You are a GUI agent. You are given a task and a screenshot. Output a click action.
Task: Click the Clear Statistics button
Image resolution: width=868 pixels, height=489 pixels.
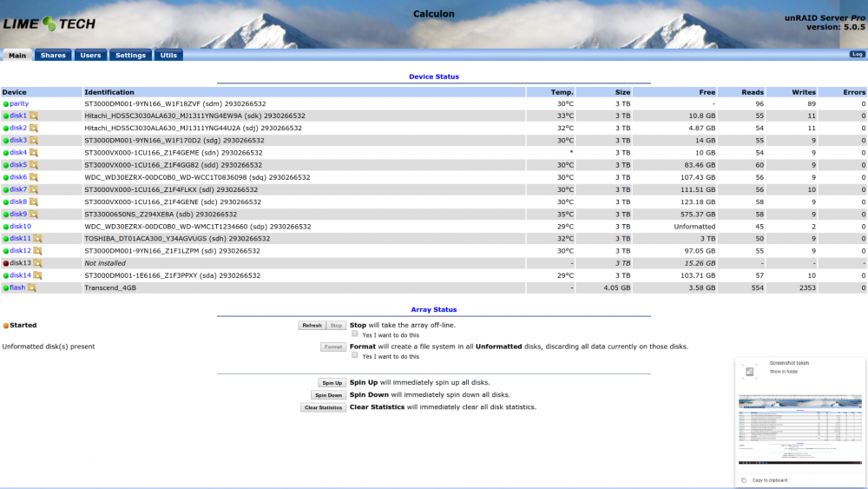pos(323,407)
